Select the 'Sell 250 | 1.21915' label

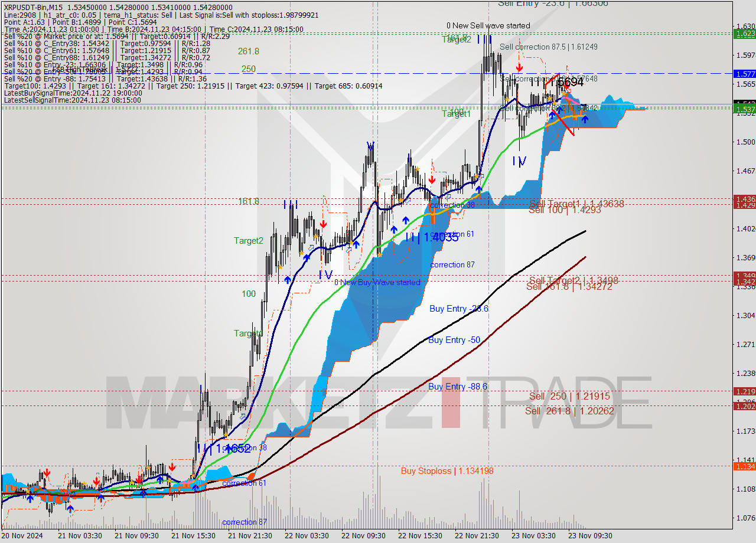569,396
